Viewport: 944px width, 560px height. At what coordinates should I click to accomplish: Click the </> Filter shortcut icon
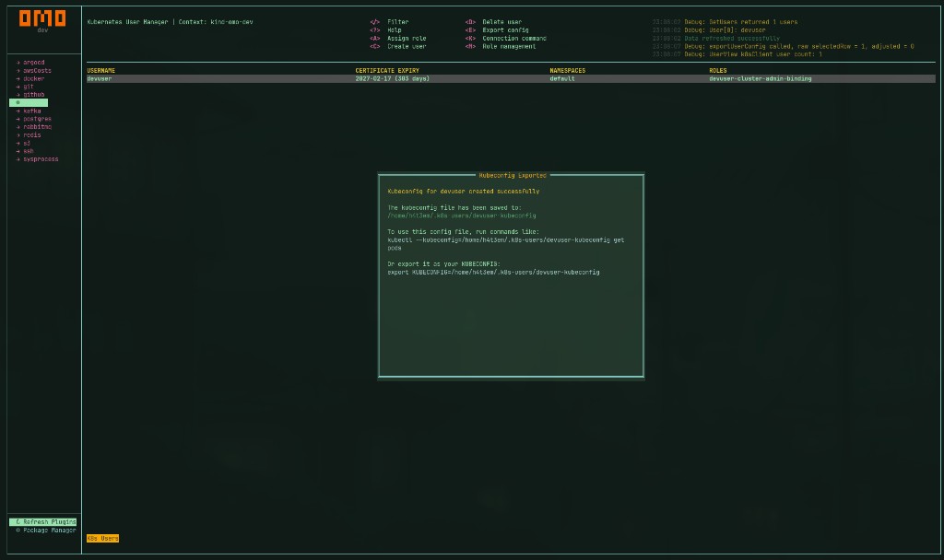tap(374, 22)
